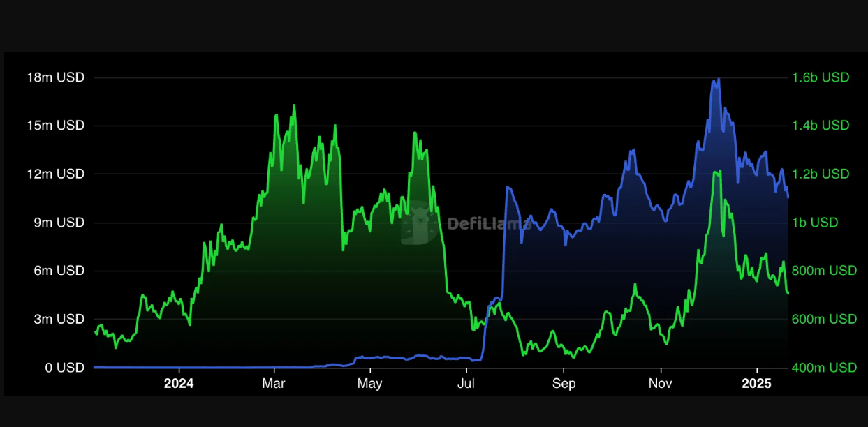Image resolution: width=868 pixels, height=427 pixels.
Task: Click the May axis label
Action: pos(370,383)
